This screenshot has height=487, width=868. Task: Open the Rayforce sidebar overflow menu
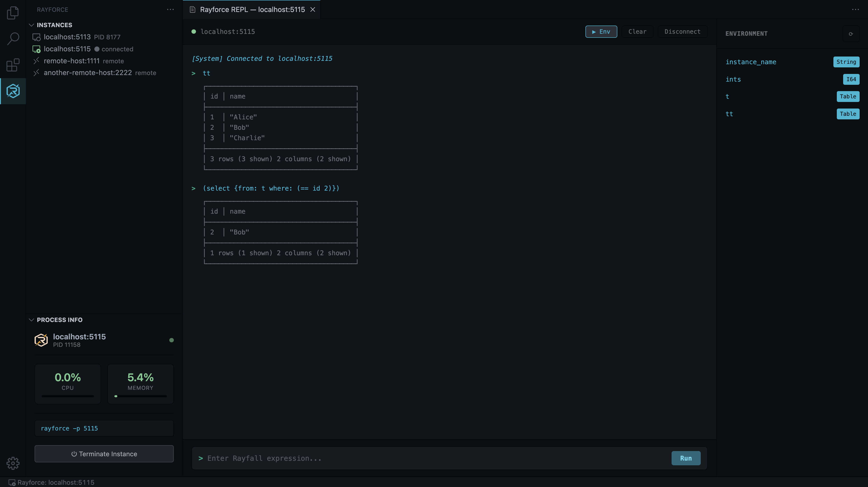coord(170,9)
